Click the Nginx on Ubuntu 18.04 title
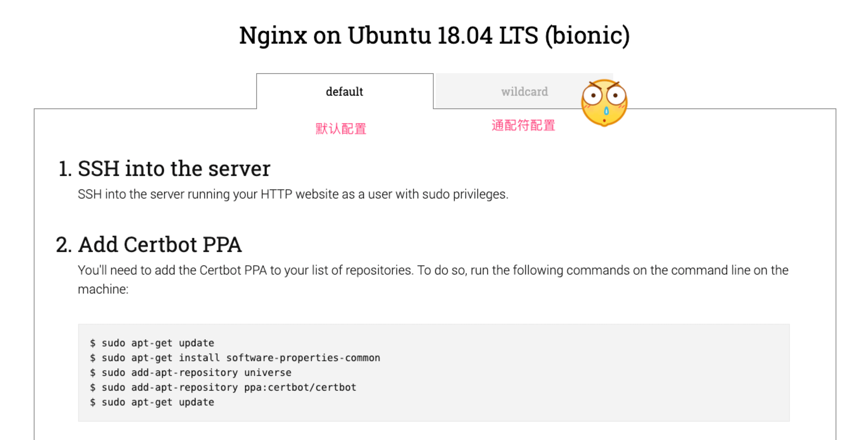This screenshot has width=868, height=440. (x=434, y=35)
